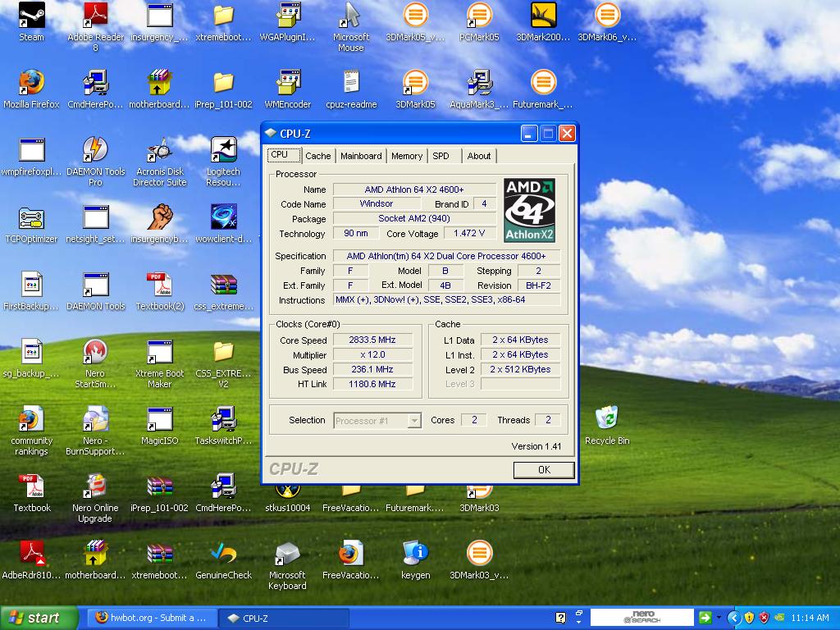
Task: Click the Bus Speed 236.1 MHz value
Action: [372, 369]
